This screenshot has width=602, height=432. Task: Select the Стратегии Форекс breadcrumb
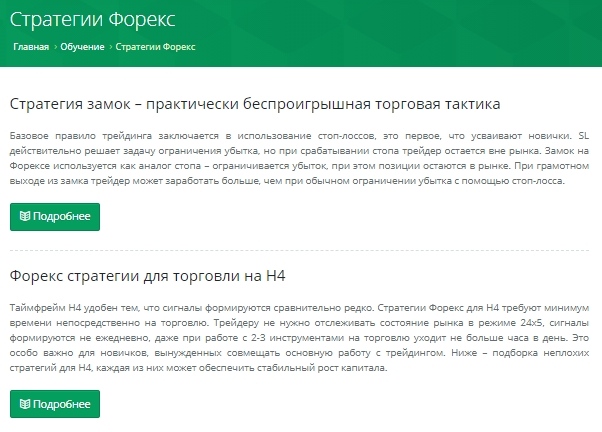coord(155,47)
